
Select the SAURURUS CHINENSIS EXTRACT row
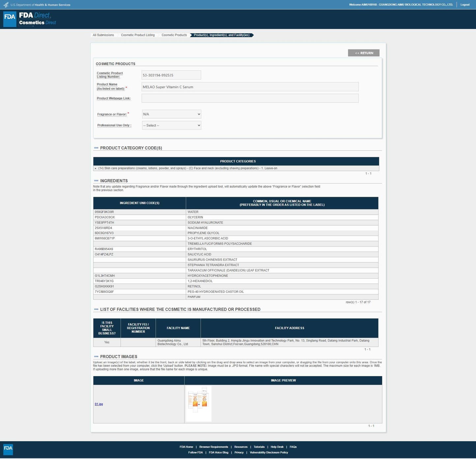tap(236, 260)
